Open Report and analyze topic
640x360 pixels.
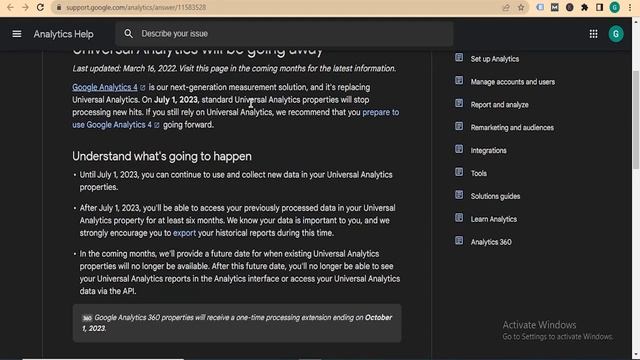tap(500, 105)
